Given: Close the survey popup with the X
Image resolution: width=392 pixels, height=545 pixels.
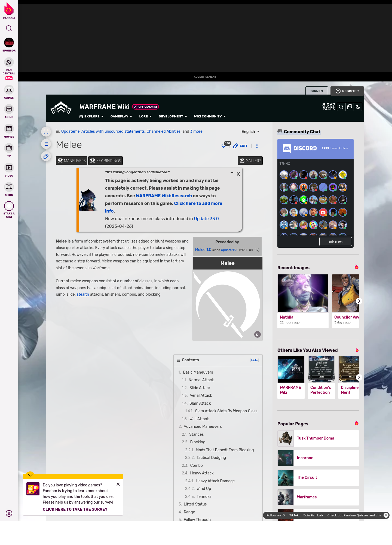Looking at the screenshot, I should pyautogui.click(x=118, y=484).
